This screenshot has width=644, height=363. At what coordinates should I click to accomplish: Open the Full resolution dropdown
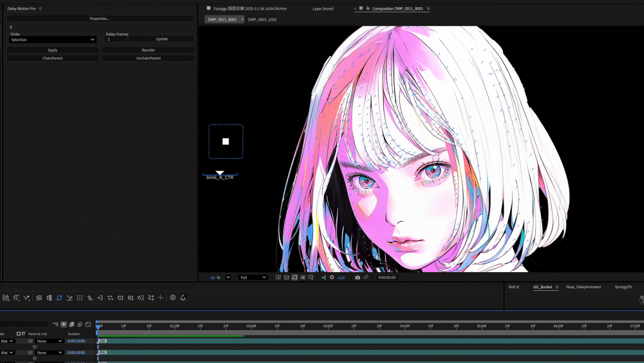pyautogui.click(x=252, y=277)
